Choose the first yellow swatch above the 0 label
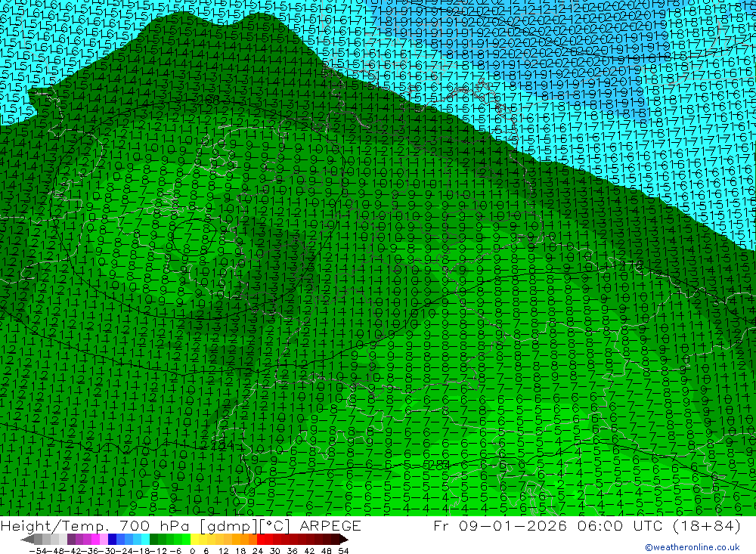Viewport: 756px width, 554px height. pos(195,540)
